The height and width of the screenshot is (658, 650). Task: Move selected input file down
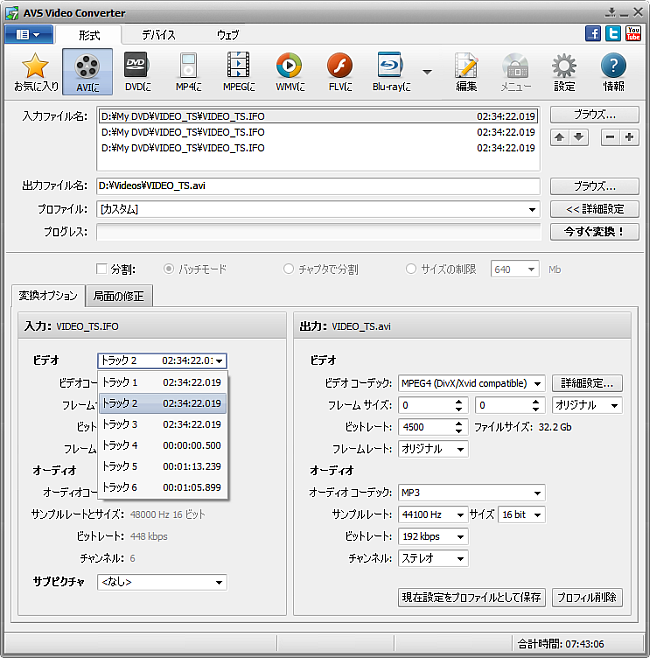click(579, 137)
